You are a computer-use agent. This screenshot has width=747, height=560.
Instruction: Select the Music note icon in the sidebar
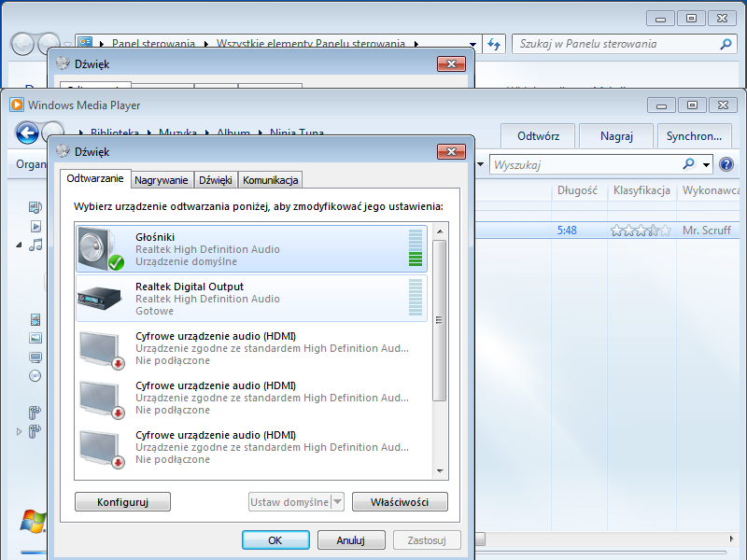tap(35, 245)
